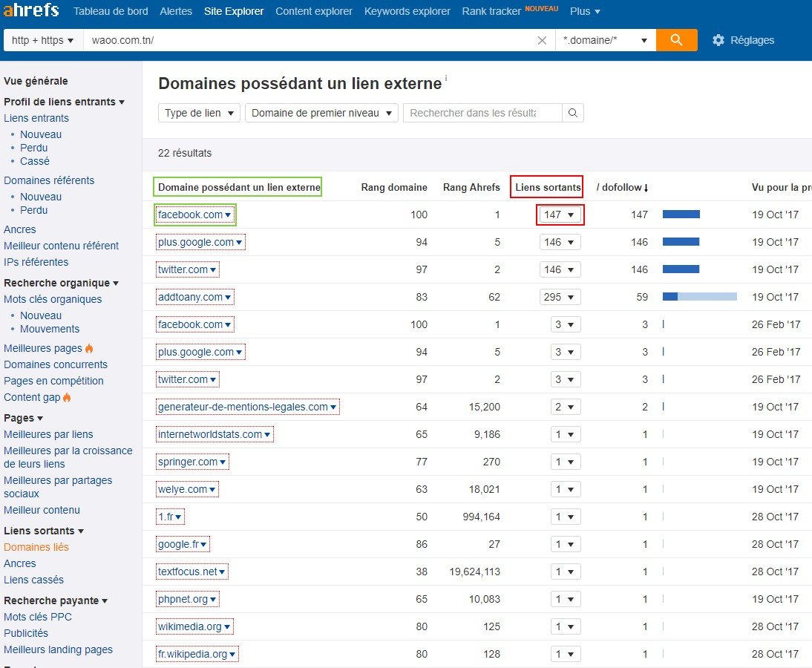
Task: Open the 295 outgoing links dropdown for addtoany.com
Action: click(560, 297)
